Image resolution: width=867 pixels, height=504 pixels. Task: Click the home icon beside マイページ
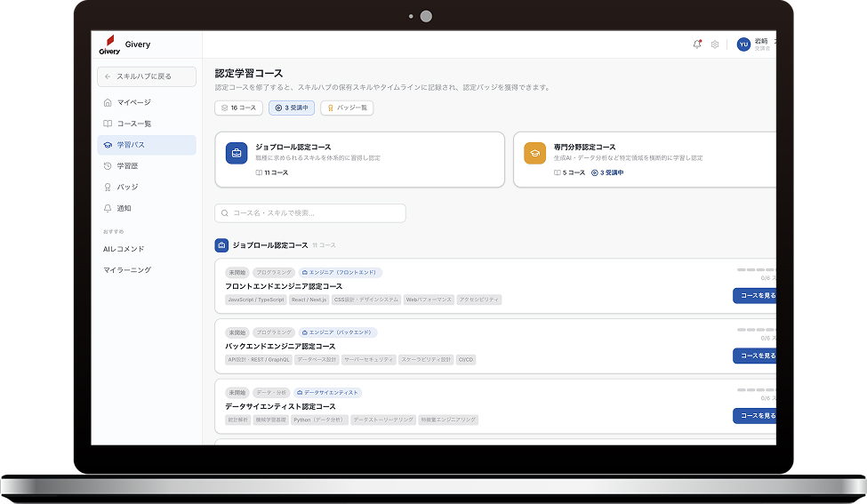108,102
